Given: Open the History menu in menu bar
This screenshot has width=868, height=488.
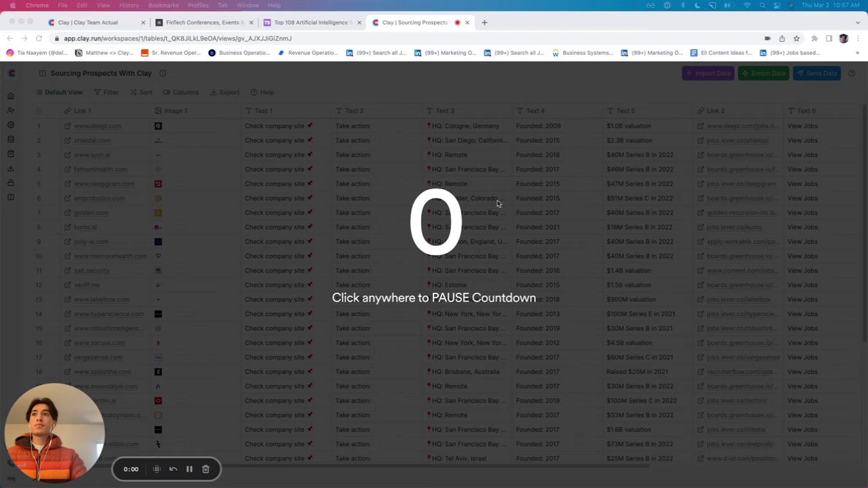Looking at the screenshot, I should pos(129,5).
